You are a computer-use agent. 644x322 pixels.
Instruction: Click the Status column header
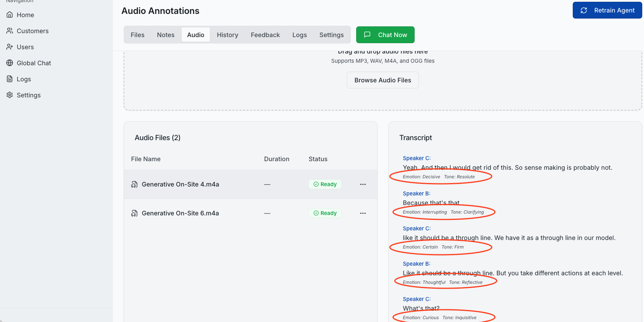(x=318, y=159)
